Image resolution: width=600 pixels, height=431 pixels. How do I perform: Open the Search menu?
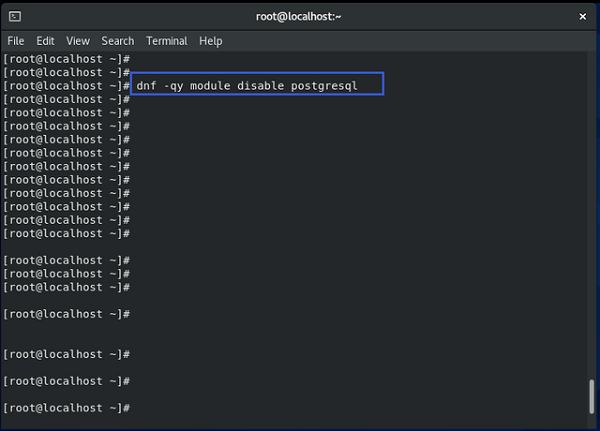pyautogui.click(x=118, y=41)
